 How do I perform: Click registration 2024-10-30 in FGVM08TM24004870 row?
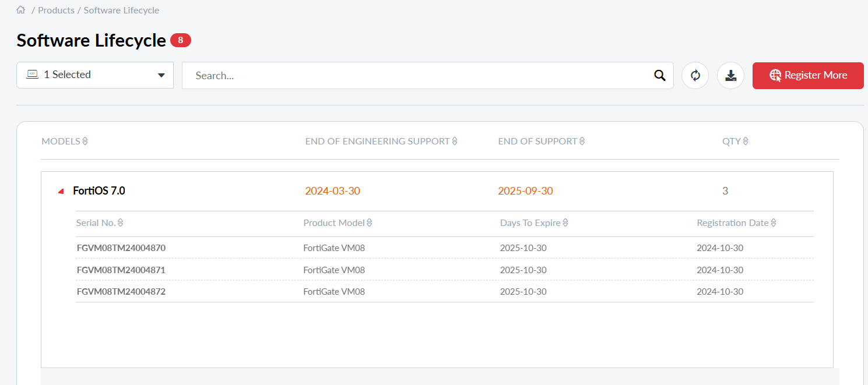coord(720,248)
